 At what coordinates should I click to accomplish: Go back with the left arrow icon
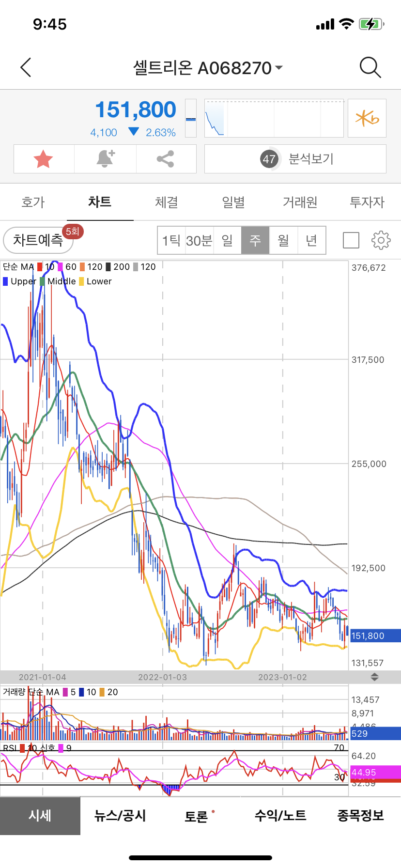point(26,67)
